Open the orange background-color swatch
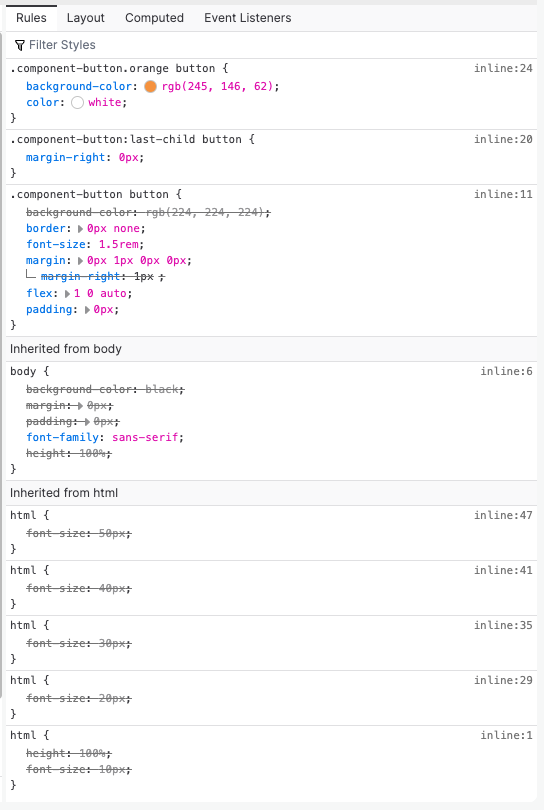The height and width of the screenshot is (810, 544). coord(150,86)
